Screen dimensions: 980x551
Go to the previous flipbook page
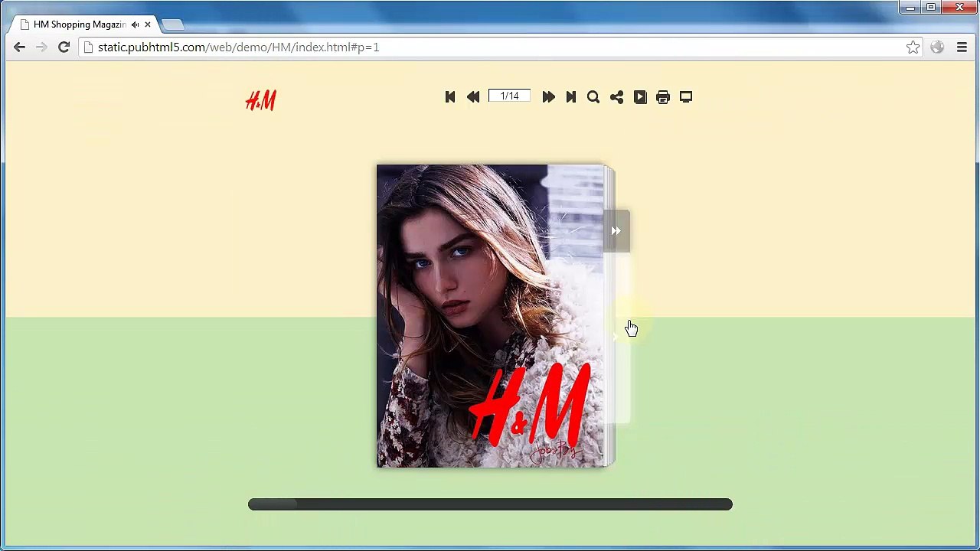(x=473, y=97)
